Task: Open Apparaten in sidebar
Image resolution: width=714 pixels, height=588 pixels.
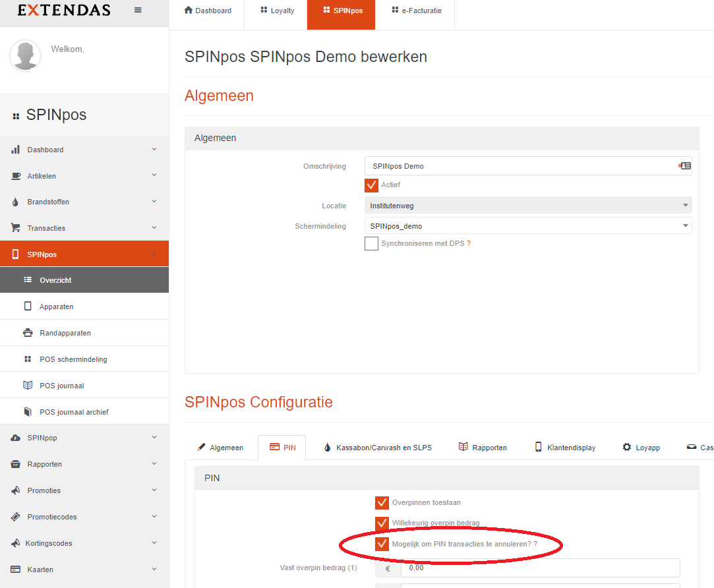Action: pos(84,307)
